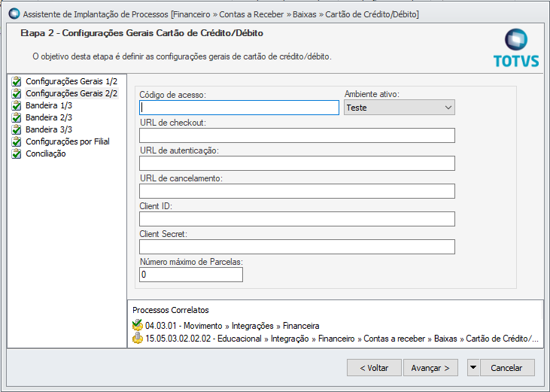The width and height of the screenshot is (550, 392).
Task: Click the TOTVS logo
Action: pyautogui.click(x=516, y=49)
